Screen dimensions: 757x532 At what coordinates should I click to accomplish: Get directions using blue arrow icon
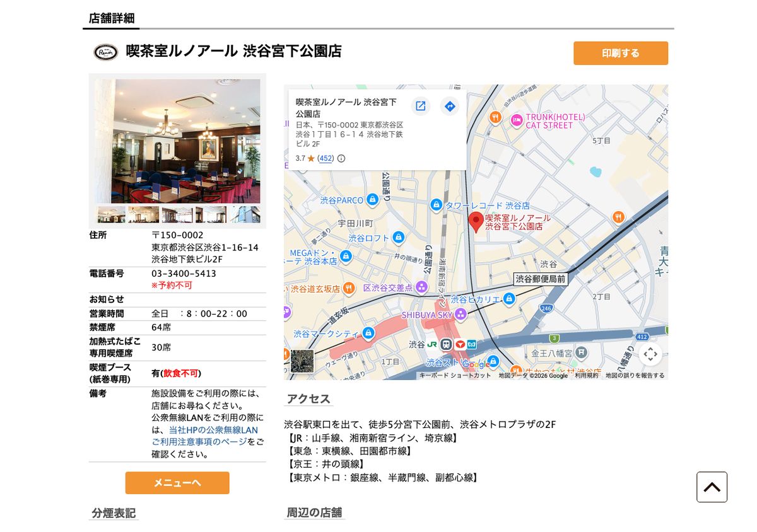pyautogui.click(x=449, y=106)
